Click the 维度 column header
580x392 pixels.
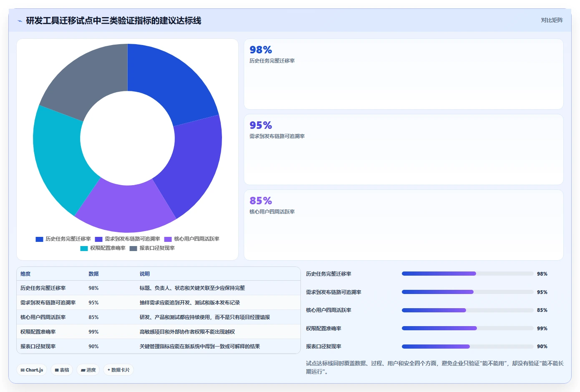[25, 274]
